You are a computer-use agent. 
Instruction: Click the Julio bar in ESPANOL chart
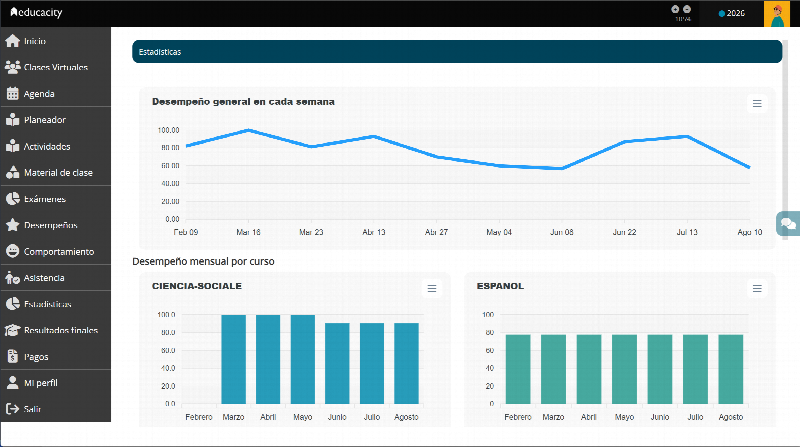[x=695, y=369]
